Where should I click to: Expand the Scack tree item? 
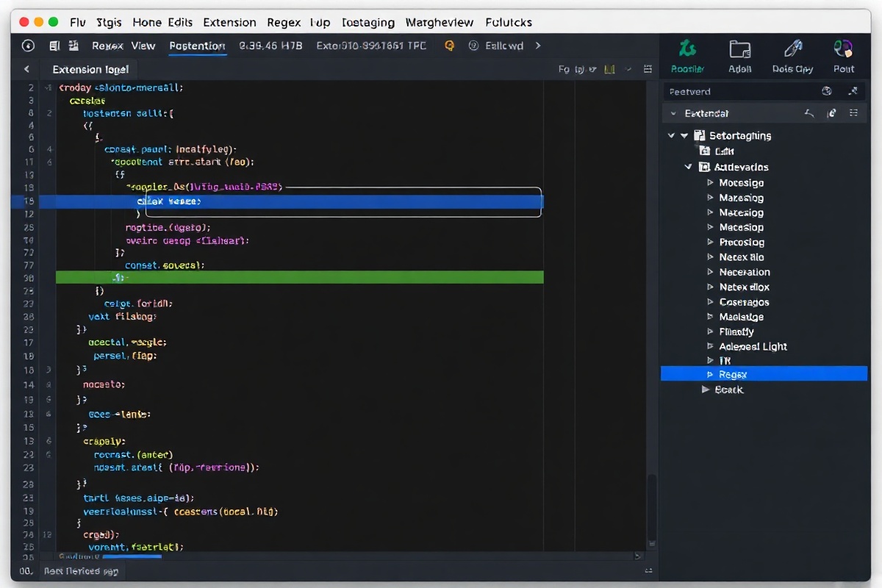(706, 390)
